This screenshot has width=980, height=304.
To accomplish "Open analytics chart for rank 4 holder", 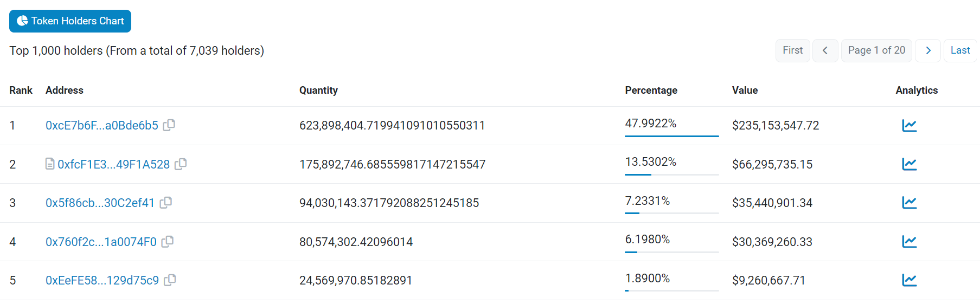I will (909, 242).
